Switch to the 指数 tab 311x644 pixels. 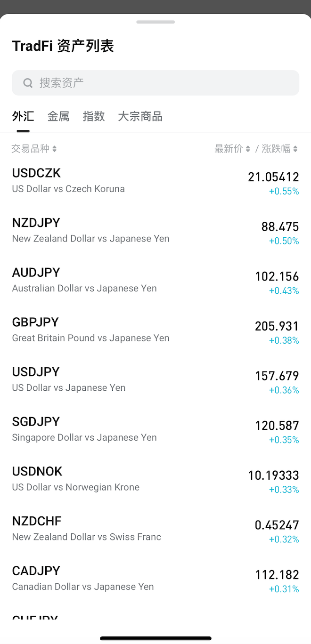coord(94,116)
